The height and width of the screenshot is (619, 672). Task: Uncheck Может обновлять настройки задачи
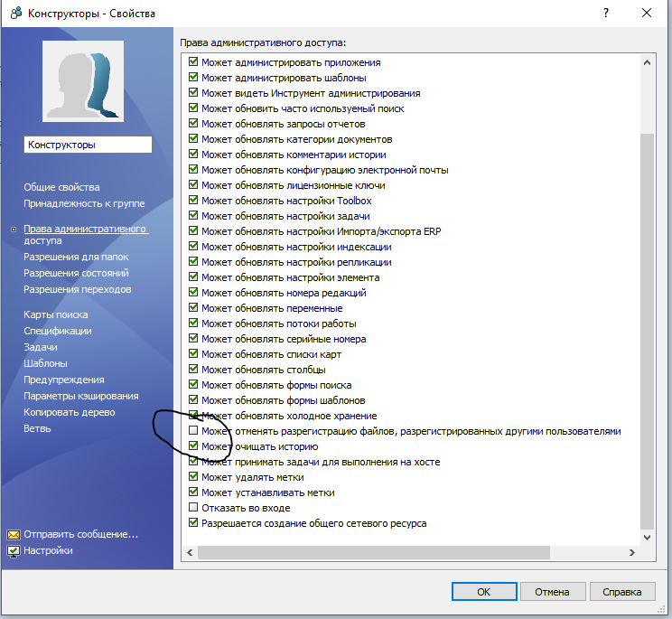coord(193,216)
